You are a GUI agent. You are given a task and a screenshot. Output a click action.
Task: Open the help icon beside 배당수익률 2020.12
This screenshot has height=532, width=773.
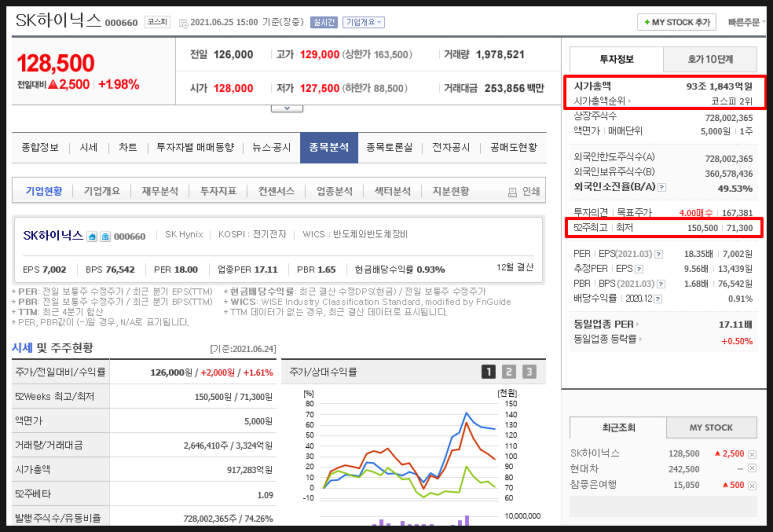click(658, 299)
